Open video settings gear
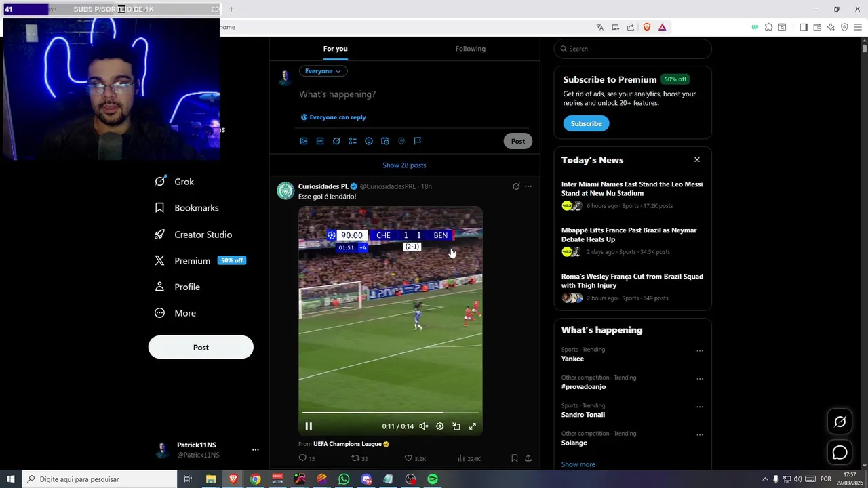The image size is (868, 488). click(x=439, y=426)
